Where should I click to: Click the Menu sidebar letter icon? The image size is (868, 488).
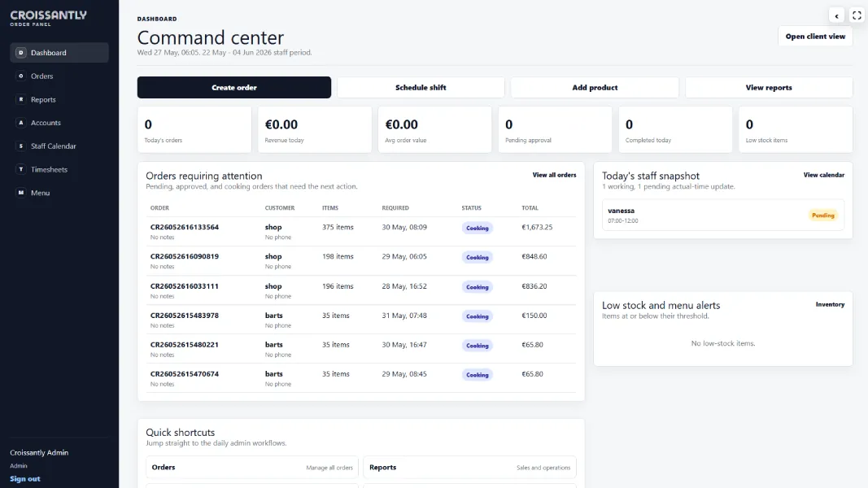(21, 193)
